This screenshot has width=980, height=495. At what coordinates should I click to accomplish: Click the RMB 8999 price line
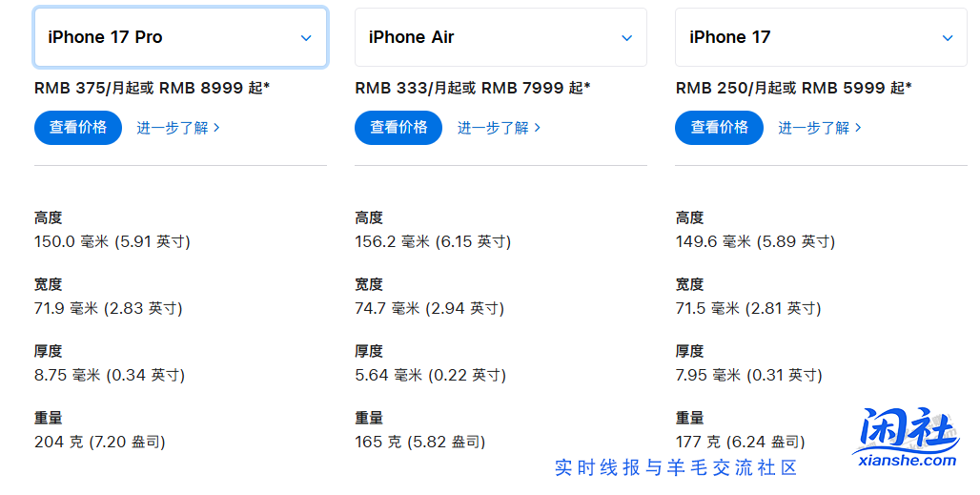(152, 88)
